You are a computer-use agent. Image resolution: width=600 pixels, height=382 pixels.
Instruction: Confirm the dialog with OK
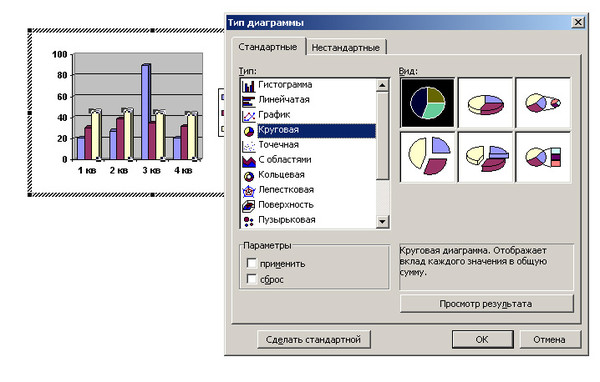(x=482, y=340)
